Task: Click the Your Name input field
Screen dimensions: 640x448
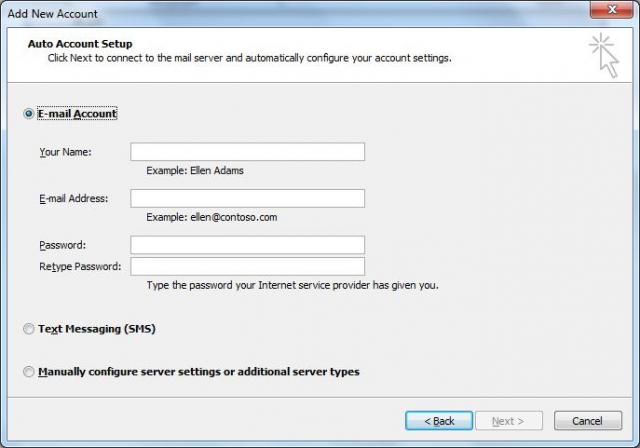Action: [x=247, y=152]
